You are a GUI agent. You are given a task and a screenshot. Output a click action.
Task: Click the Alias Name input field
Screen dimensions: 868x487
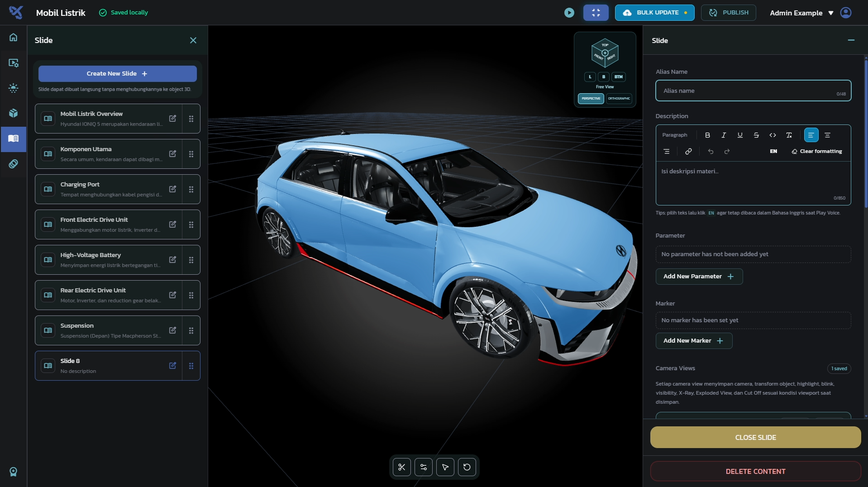(x=754, y=91)
